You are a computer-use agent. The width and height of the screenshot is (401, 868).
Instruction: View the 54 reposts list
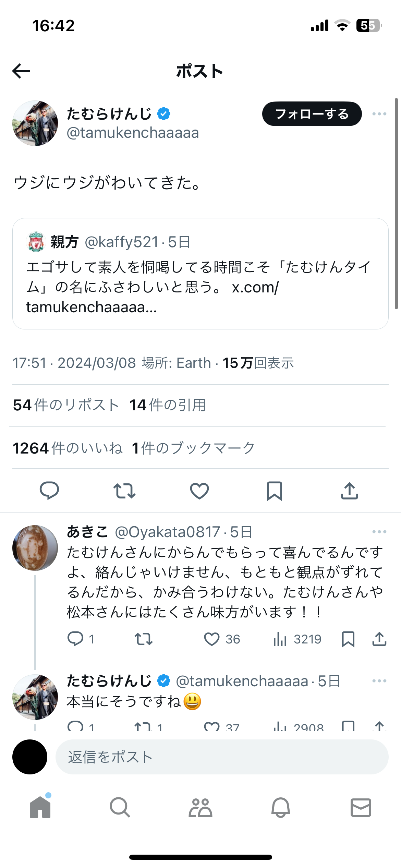pyautogui.click(x=66, y=405)
